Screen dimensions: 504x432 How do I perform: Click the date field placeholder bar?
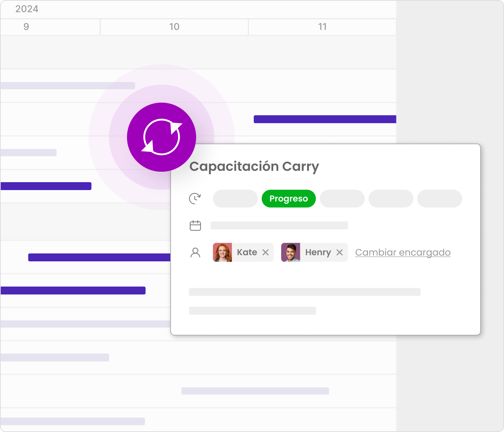click(279, 226)
